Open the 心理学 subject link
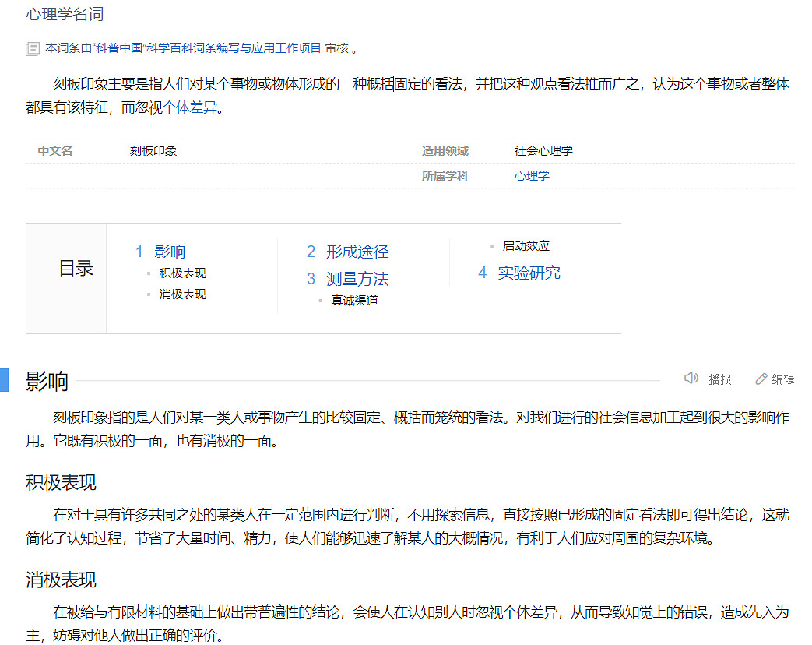The width and height of the screenshot is (812, 645). [x=532, y=175]
